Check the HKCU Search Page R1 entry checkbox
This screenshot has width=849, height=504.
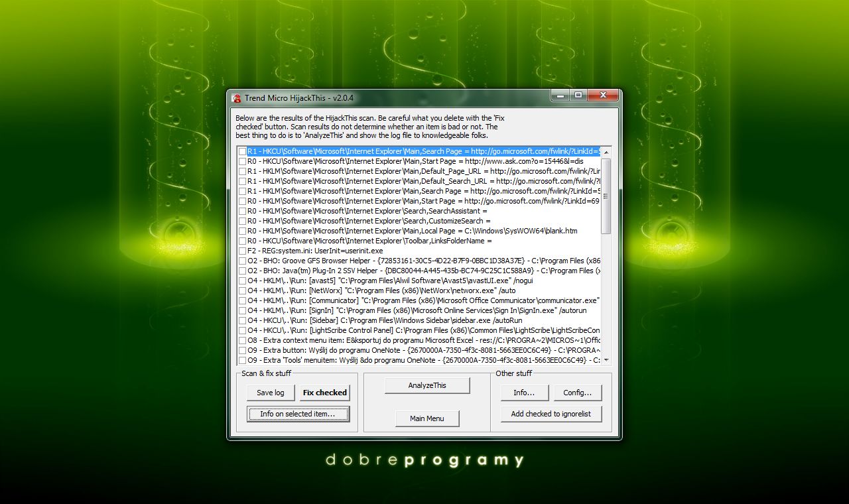[243, 151]
